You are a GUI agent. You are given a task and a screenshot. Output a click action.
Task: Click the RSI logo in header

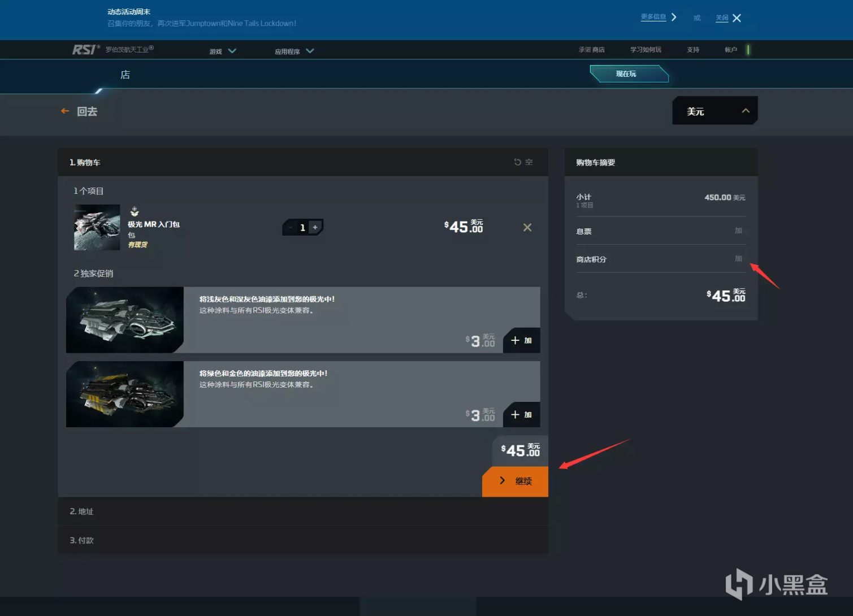point(86,50)
